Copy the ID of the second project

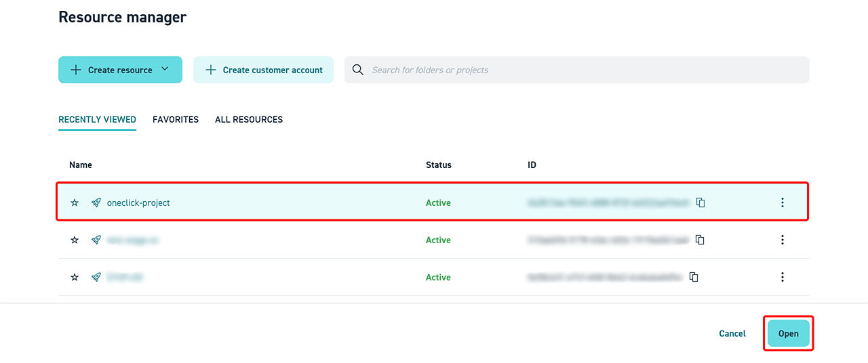point(700,240)
